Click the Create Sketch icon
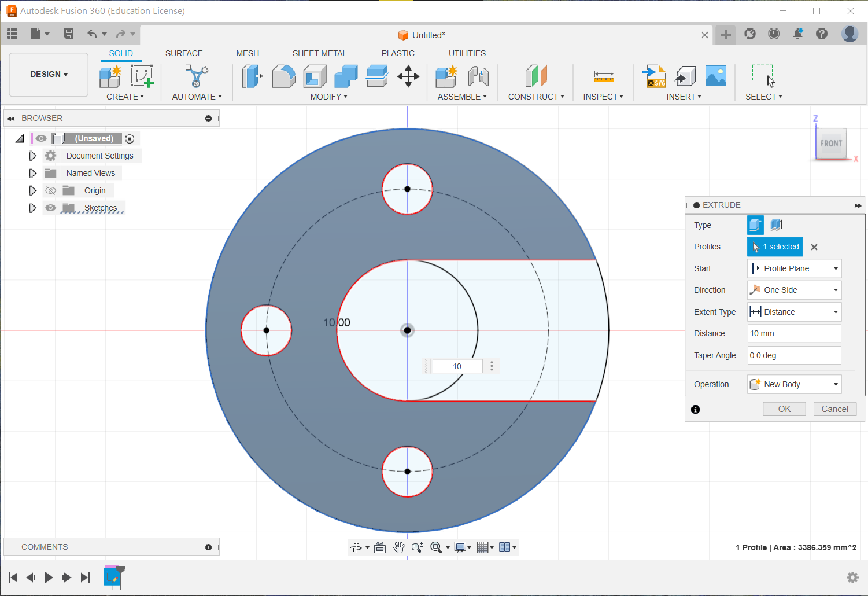The height and width of the screenshot is (596, 868). click(x=142, y=76)
